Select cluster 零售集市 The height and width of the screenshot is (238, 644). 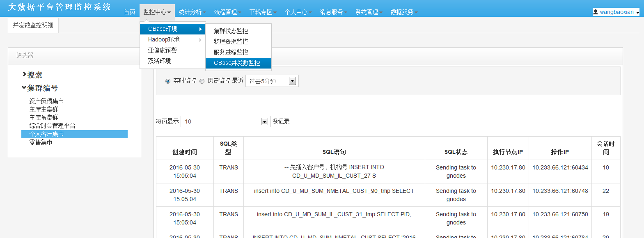click(41, 142)
